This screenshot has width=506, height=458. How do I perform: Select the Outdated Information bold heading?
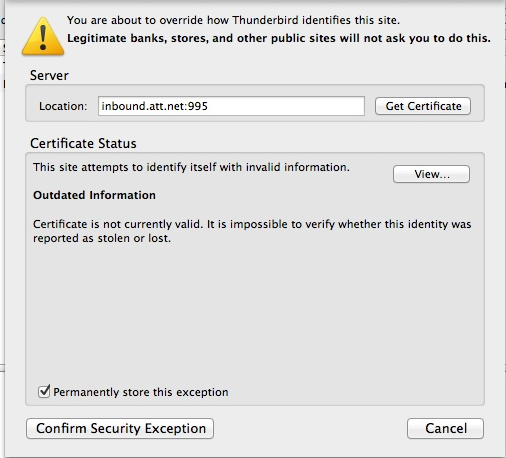coord(94,195)
